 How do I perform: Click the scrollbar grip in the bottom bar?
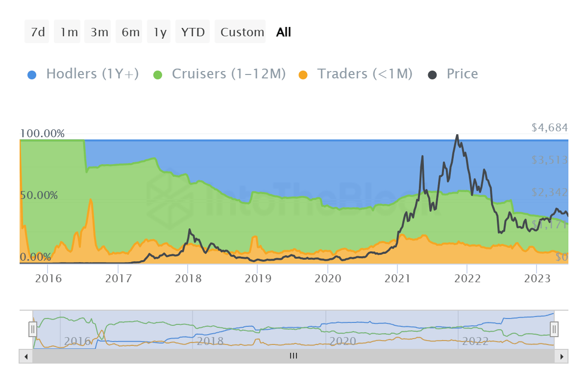pos(293,356)
